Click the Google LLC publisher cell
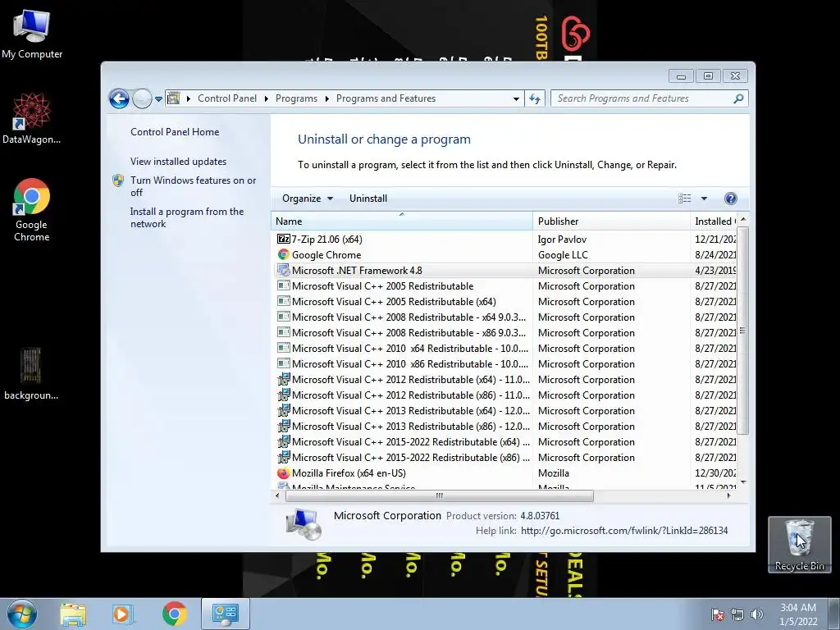This screenshot has height=630, width=840. coord(563,255)
